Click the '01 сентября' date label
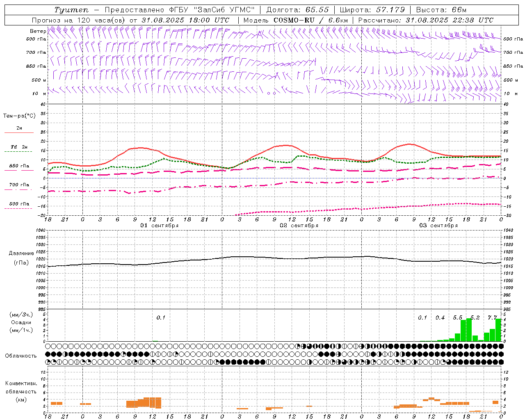525x420 pixels. click(x=160, y=226)
